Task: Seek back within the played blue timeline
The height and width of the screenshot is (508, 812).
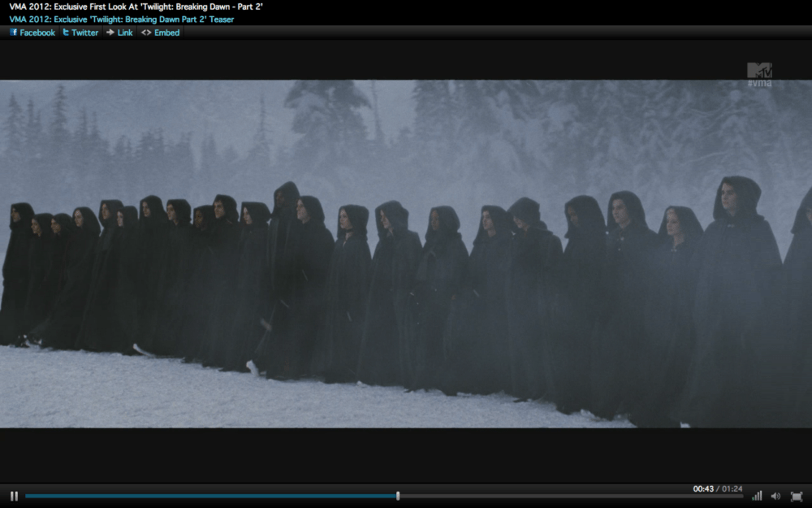Action: click(x=203, y=496)
